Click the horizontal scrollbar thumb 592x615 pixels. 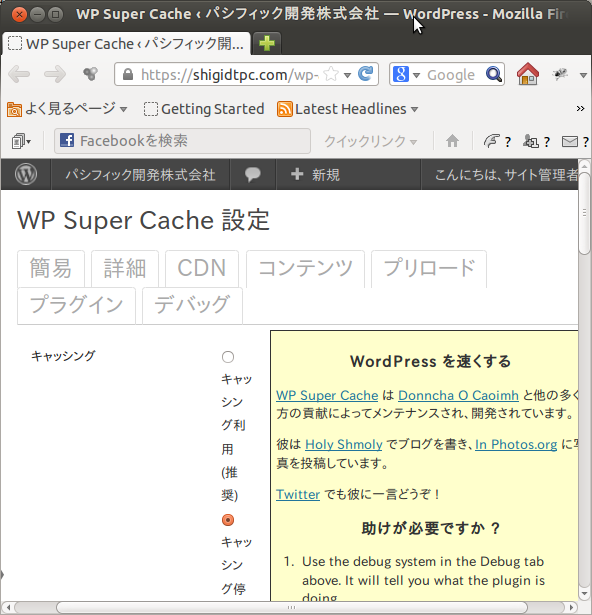(x=291, y=608)
